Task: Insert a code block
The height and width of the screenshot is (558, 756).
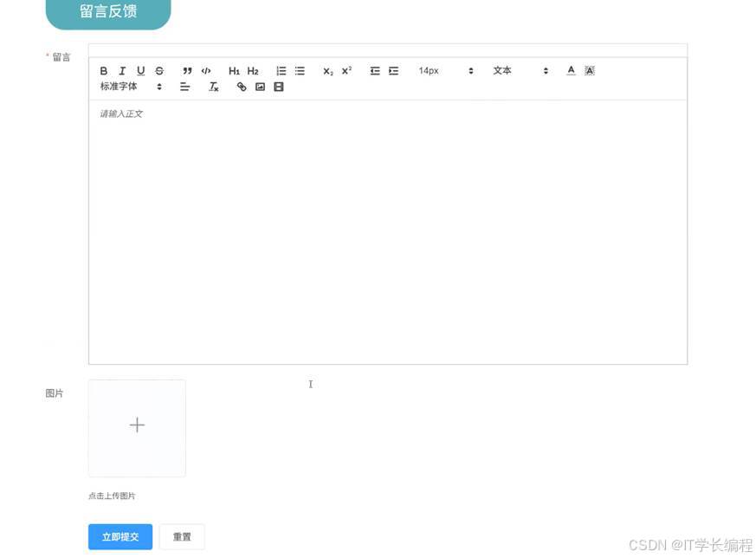Action: pyautogui.click(x=206, y=71)
